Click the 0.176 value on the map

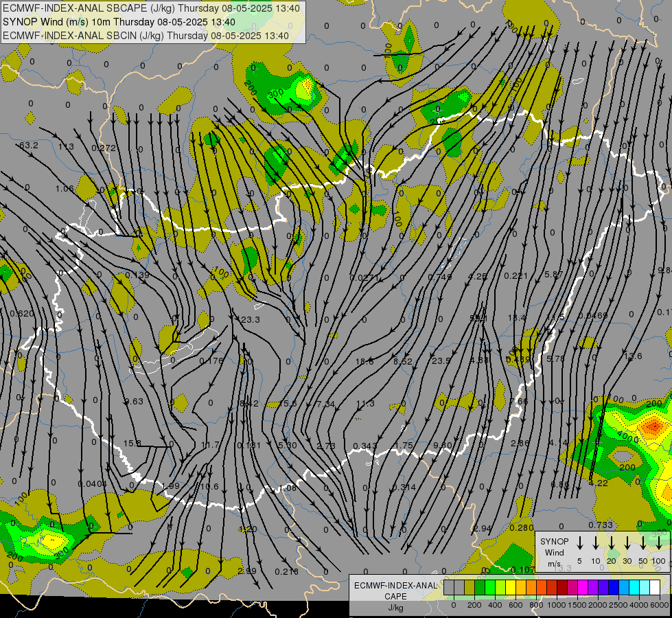pyautogui.click(x=211, y=361)
